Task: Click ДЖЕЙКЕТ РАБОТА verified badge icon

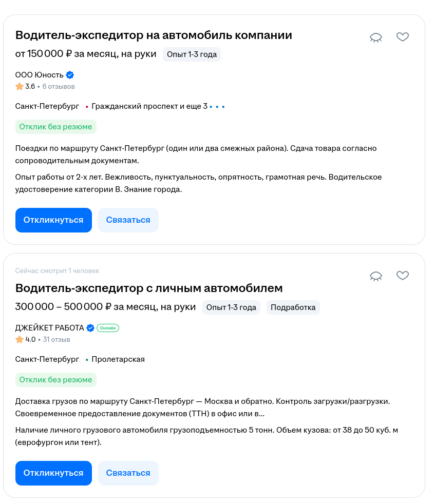Action: [90, 328]
